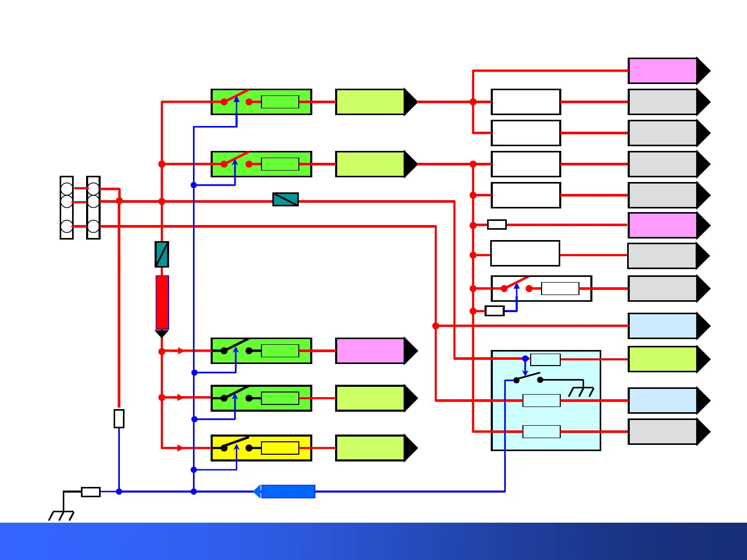This screenshot has height=560, width=747.
Task: Click the light blue arrow box fed by cyan relay
Action: coord(669,401)
